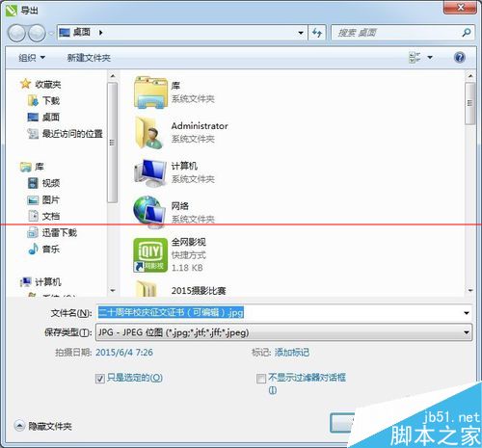This screenshot has height=448, width=482.
Task: Click the Back navigation arrow
Action: (x=16, y=33)
